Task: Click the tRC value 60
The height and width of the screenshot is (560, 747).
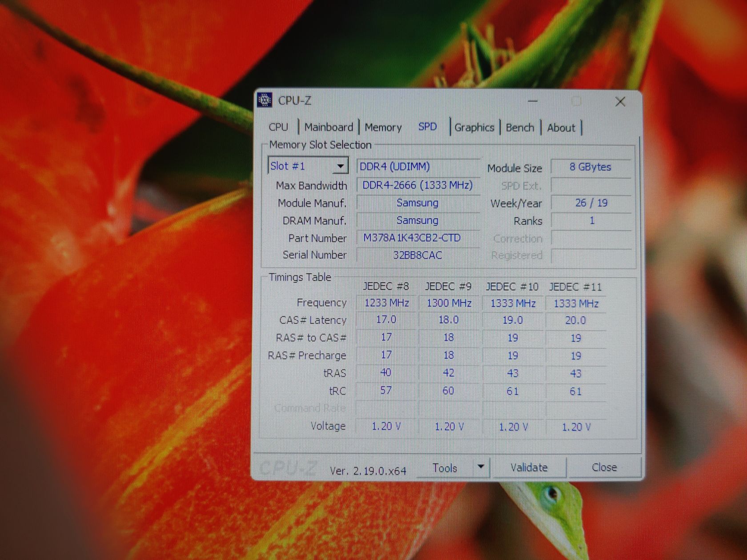Action: (x=449, y=391)
